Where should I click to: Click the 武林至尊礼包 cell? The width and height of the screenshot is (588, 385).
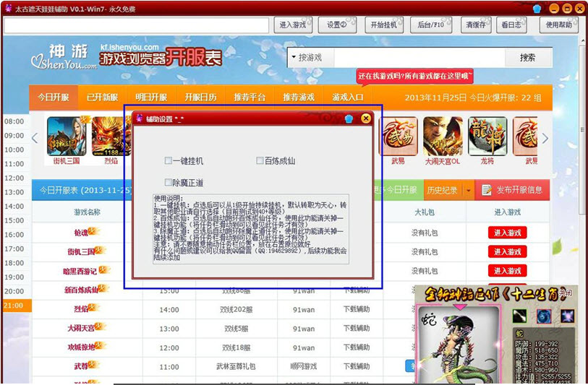click(x=236, y=366)
